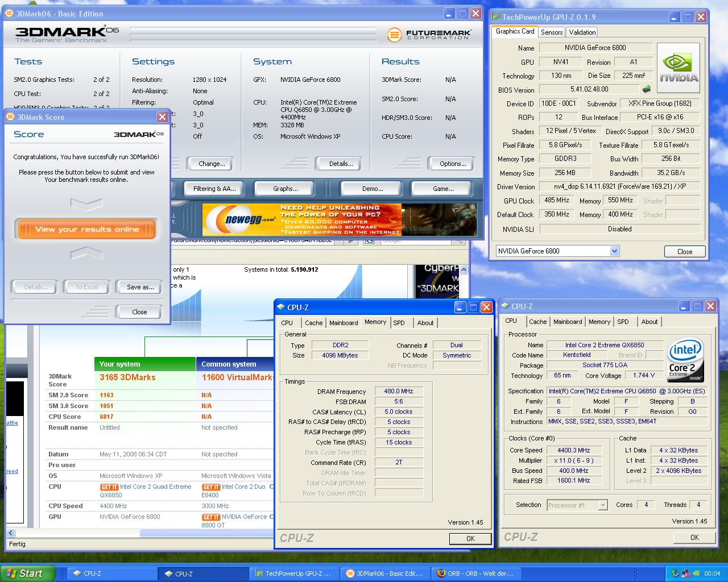Open the SPD tab in CPU-Z Memory window
This screenshot has height=582, width=728.
click(x=399, y=323)
